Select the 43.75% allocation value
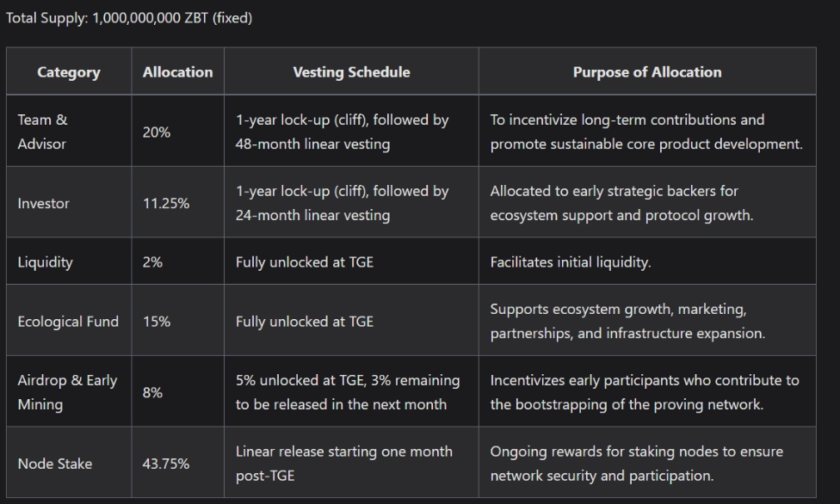840x504 pixels. [166, 464]
